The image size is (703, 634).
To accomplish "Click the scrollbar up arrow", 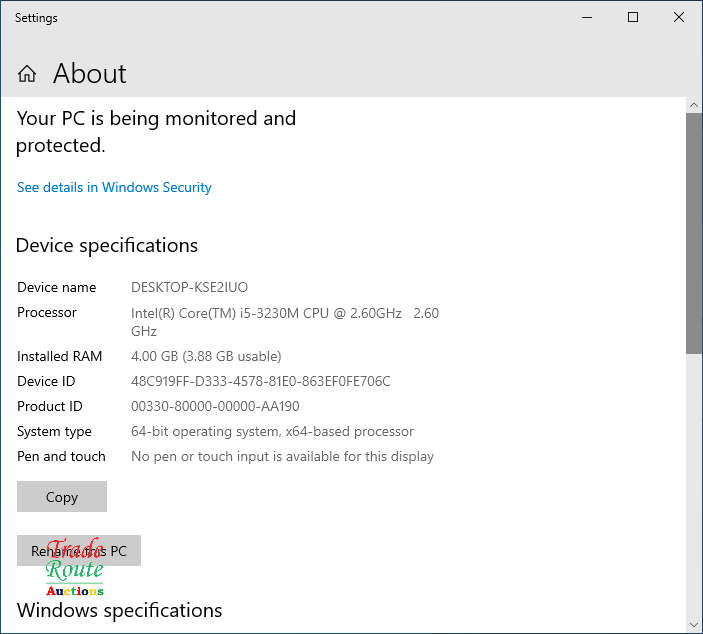I will click(694, 104).
